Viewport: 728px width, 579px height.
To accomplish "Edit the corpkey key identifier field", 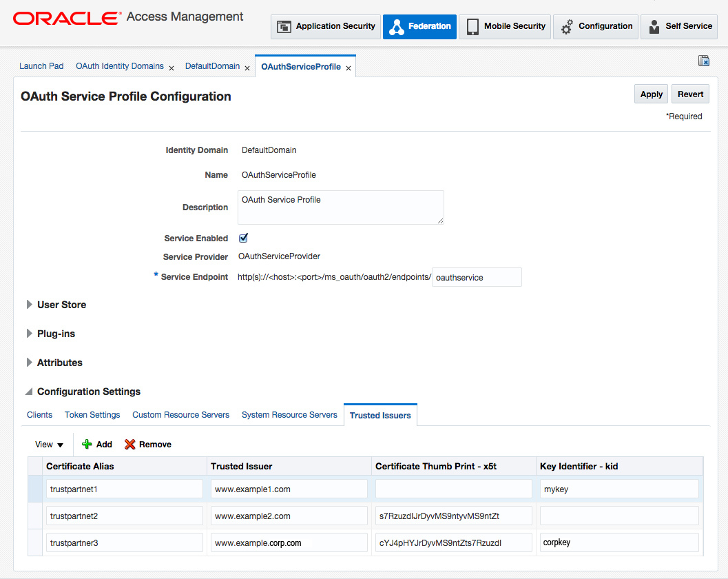I will click(x=619, y=542).
